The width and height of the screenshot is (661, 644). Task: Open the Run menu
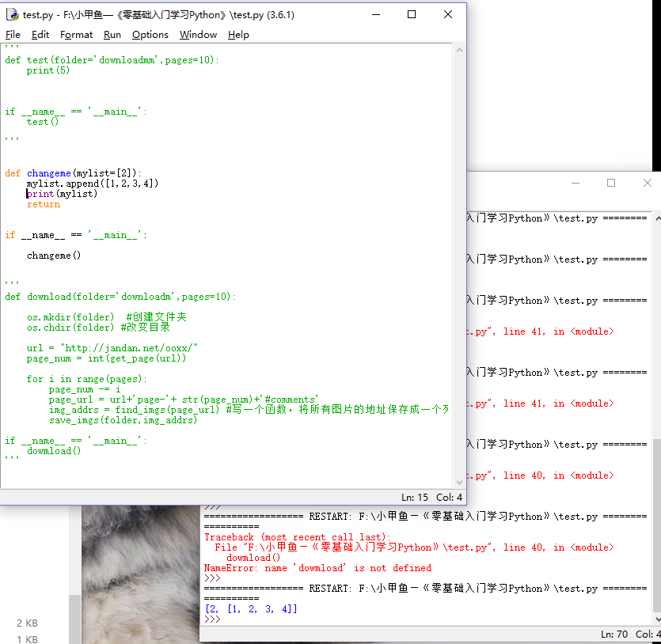coord(112,35)
